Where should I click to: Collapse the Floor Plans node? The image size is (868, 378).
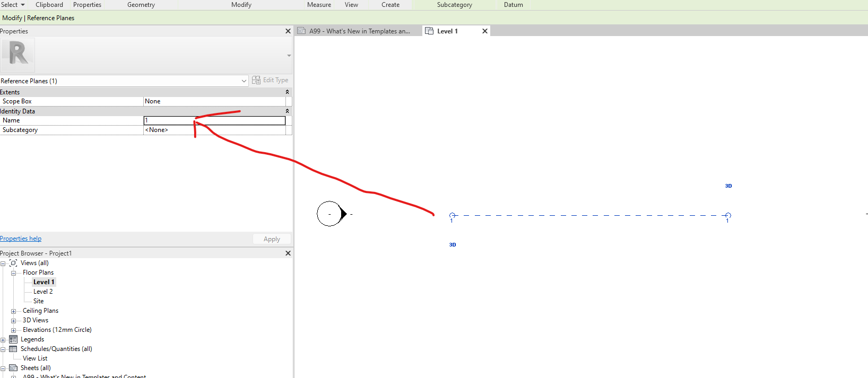[x=13, y=273]
